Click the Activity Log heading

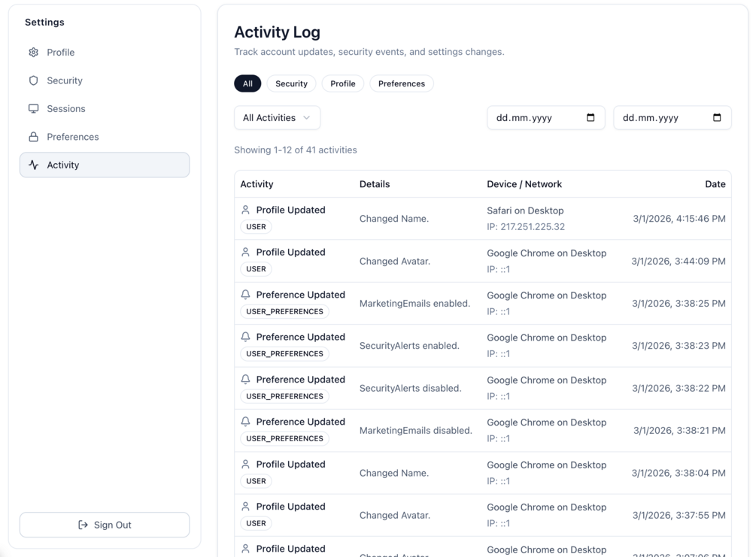point(278,32)
